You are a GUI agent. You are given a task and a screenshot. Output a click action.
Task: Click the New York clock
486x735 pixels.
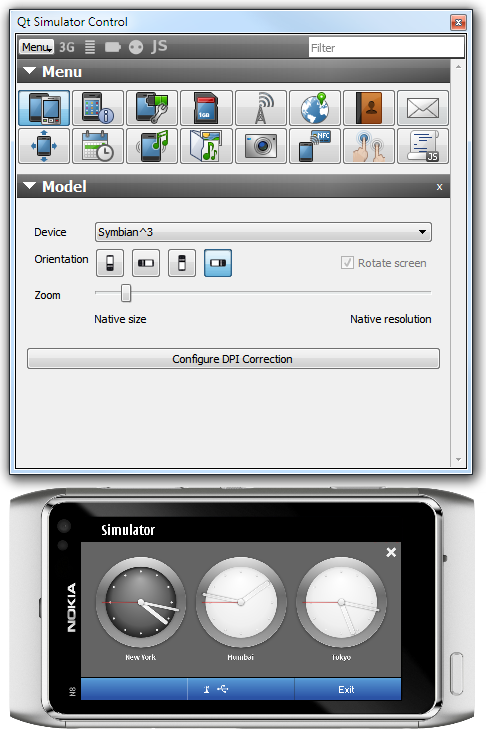[141, 602]
